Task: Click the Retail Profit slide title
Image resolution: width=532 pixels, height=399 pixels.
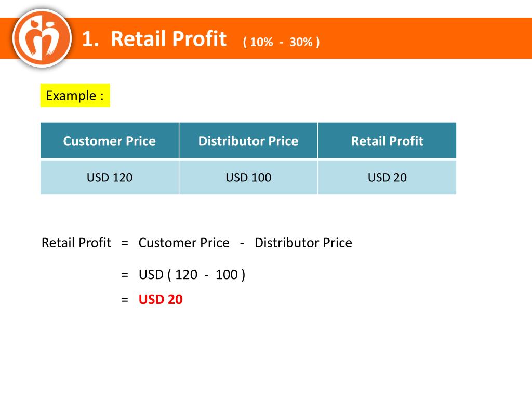Action: pyautogui.click(x=169, y=38)
